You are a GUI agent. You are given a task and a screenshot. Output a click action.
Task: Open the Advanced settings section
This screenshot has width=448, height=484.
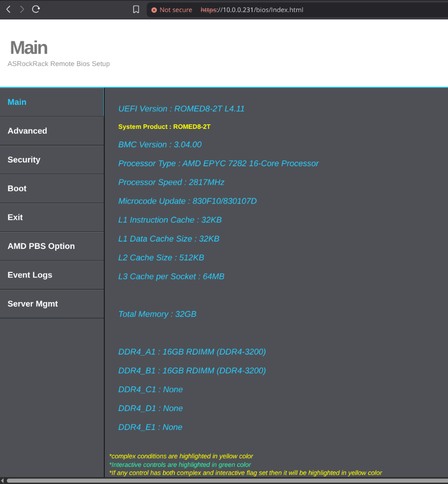click(x=52, y=131)
